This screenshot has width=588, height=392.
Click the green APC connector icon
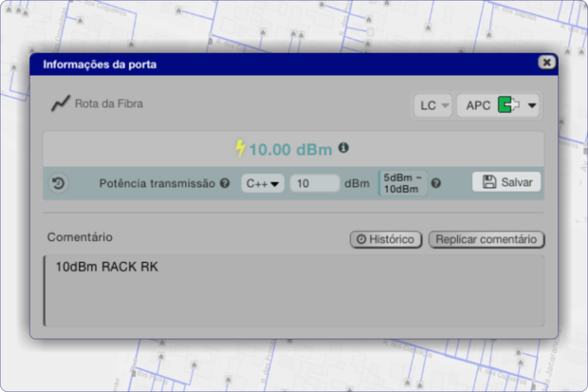pyautogui.click(x=508, y=104)
